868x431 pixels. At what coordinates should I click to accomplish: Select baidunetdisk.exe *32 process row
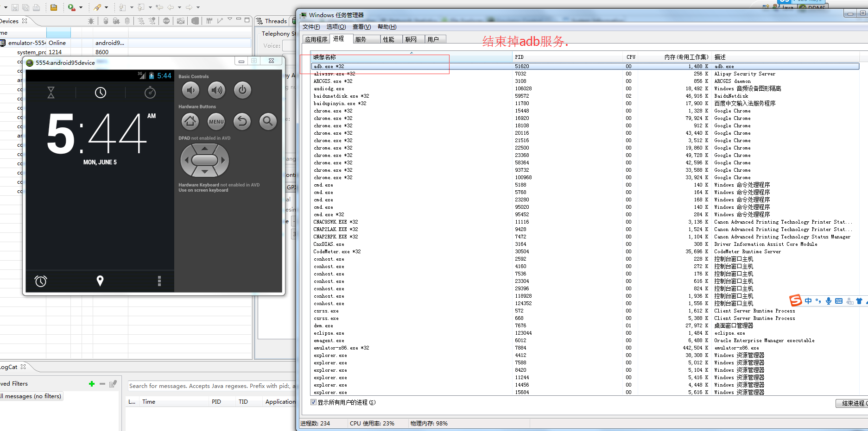585,96
